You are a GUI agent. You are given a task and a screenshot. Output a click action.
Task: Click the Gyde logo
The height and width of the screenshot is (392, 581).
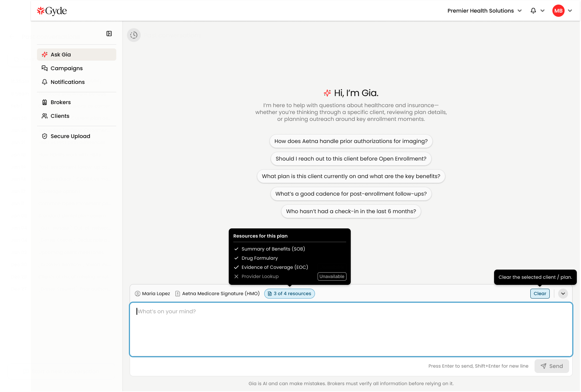52,11
